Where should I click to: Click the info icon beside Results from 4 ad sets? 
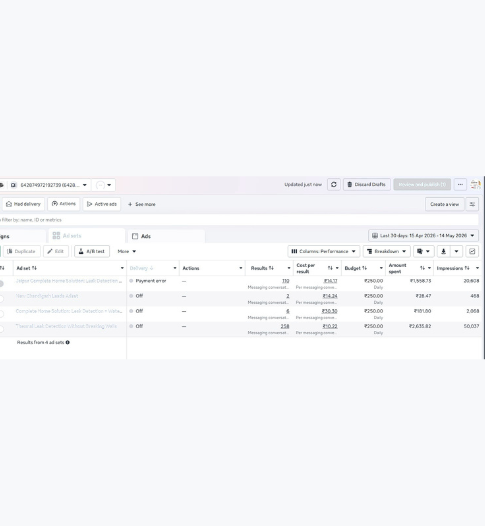coord(68,343)
